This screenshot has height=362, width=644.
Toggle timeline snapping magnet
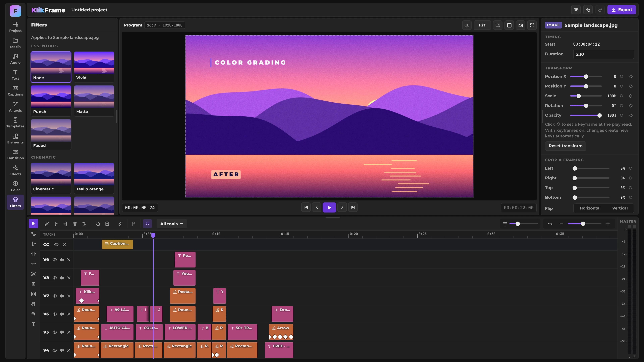148,224
